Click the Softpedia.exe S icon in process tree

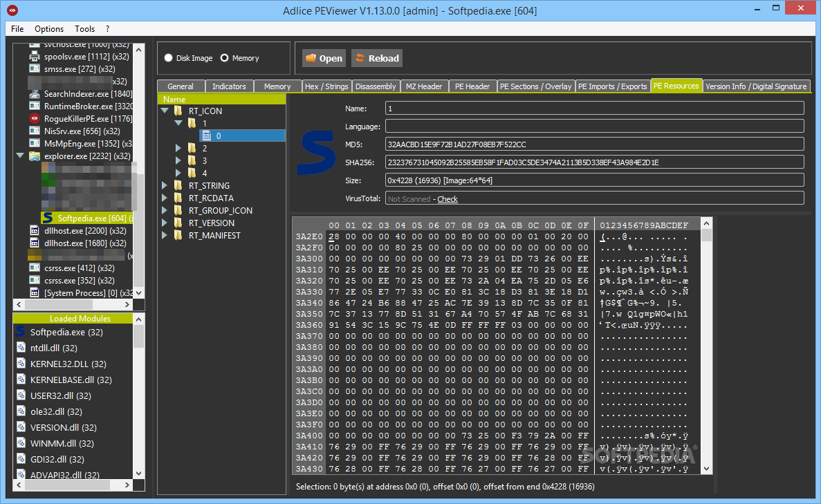[x=48, y=218]
